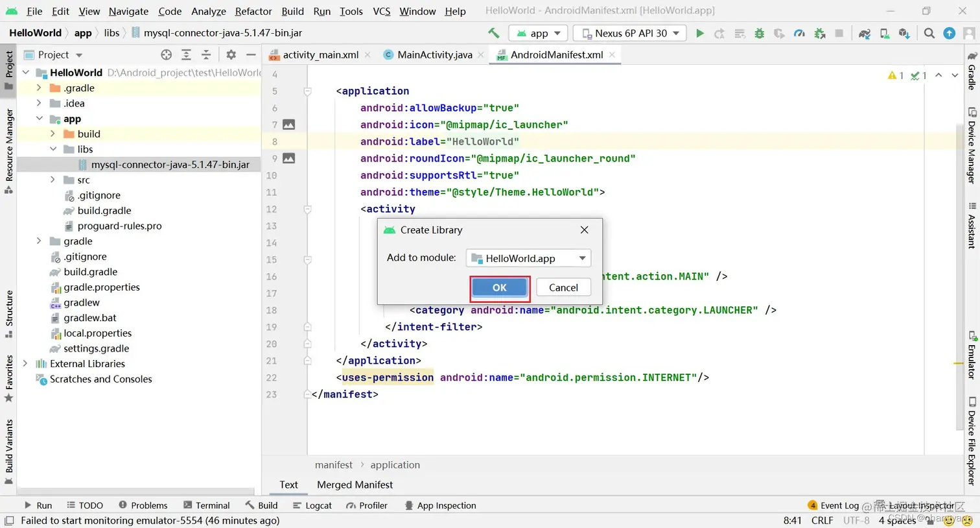Image resolution: width=980 pixels, height=528 pixels.
Task: Click Apply Changes rerun icon
Action: (x=719, y=33)
